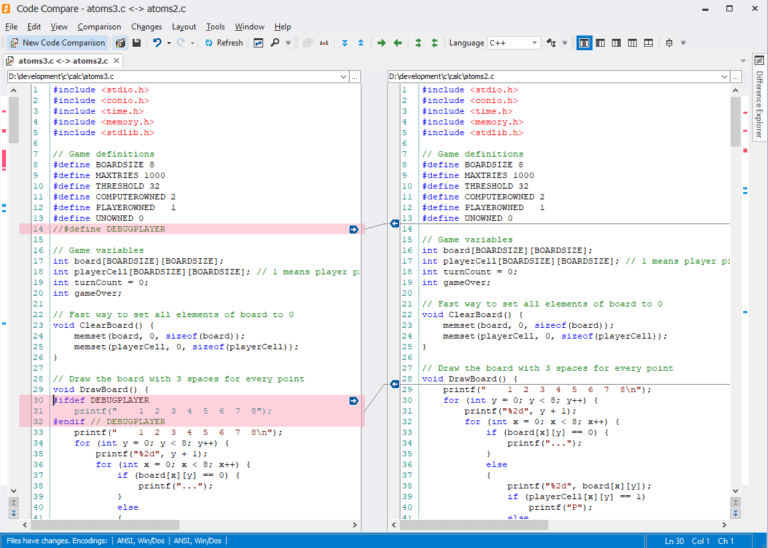Click the first green double-arrow merge icon
This screenshot has width=768, height=548.
coord(418,43)
